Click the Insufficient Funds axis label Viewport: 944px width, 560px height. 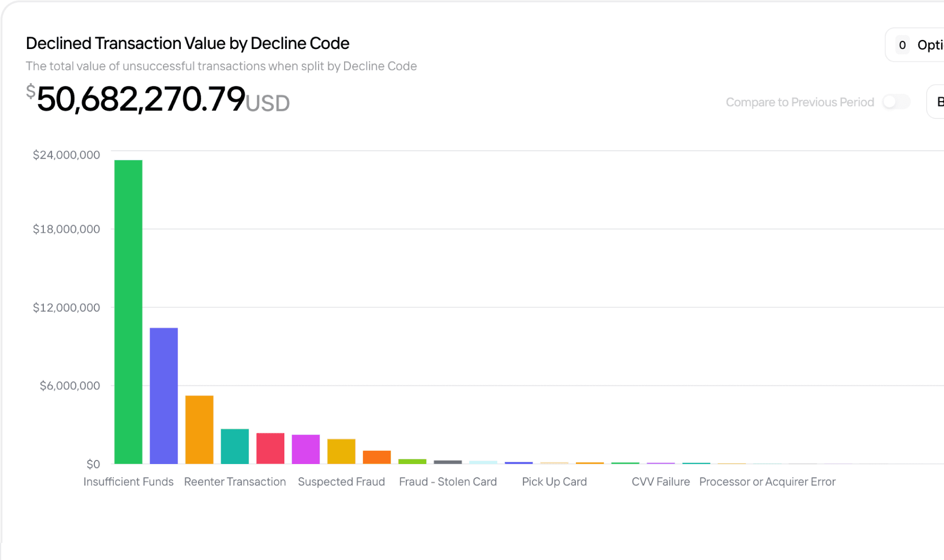point(128,481)
